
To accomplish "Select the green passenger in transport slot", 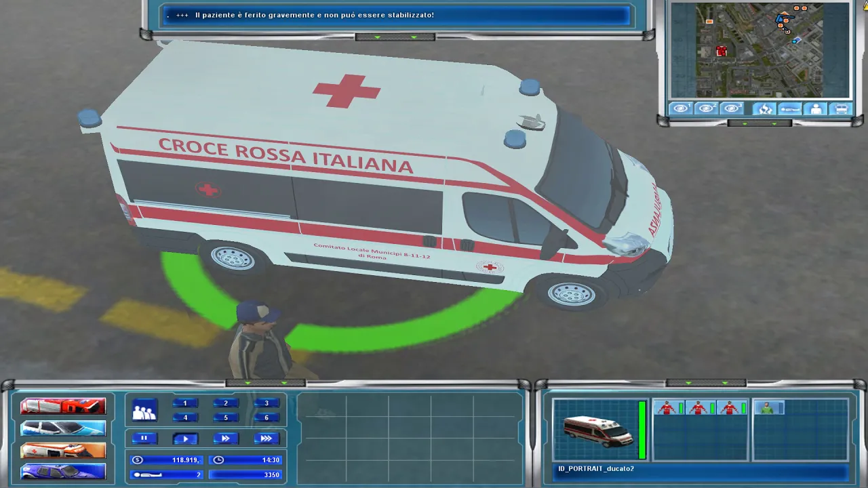I will coord(768,407).
